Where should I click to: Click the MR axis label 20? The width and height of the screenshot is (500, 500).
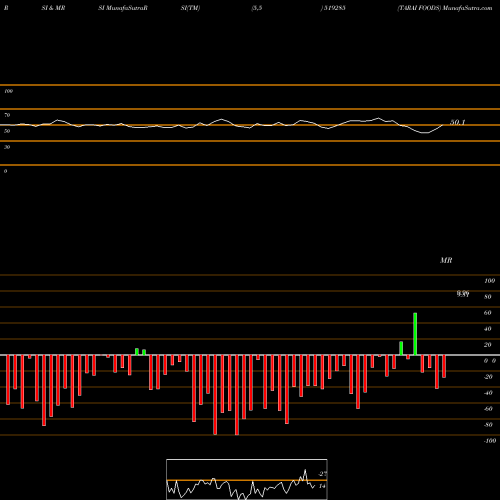tap(488, 345)
